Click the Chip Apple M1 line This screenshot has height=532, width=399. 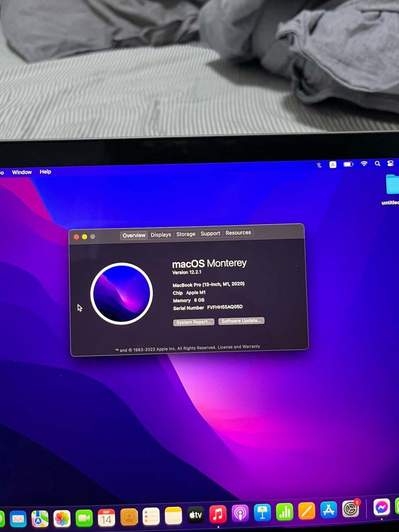click(x=189, y=293)
